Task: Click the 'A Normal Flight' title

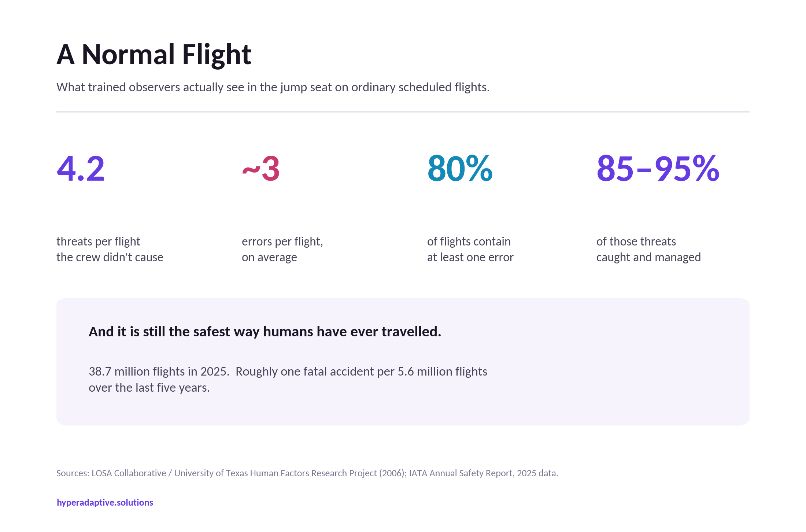Action: tap(154, 55)
